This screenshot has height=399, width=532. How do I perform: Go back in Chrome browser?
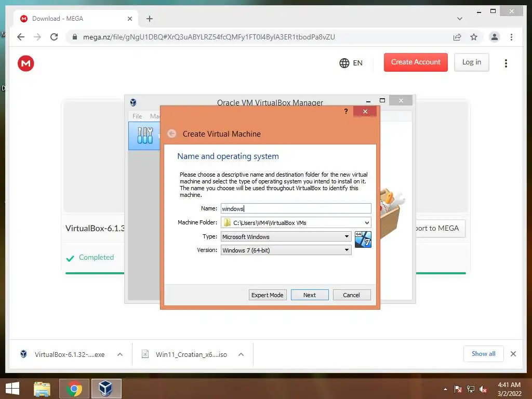[21, 37]
